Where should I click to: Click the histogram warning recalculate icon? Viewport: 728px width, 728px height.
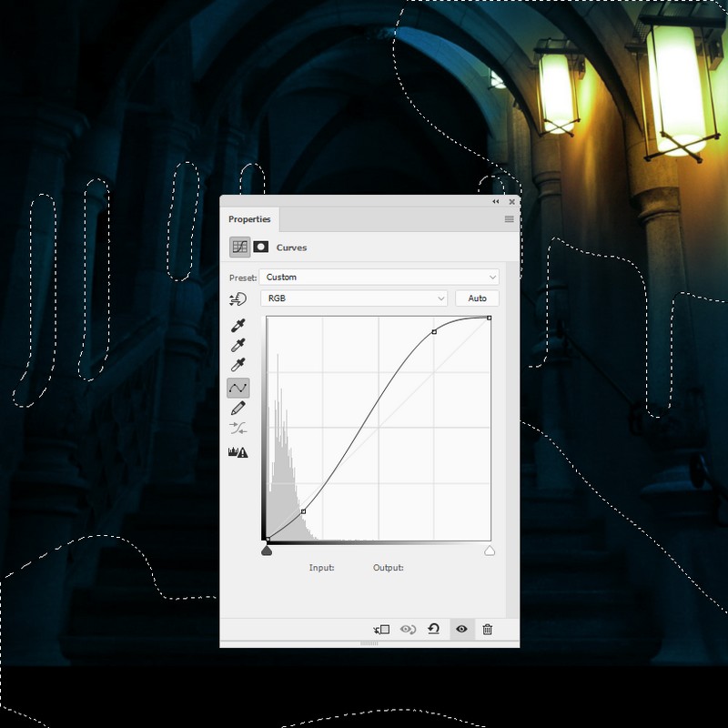(238, 451)
